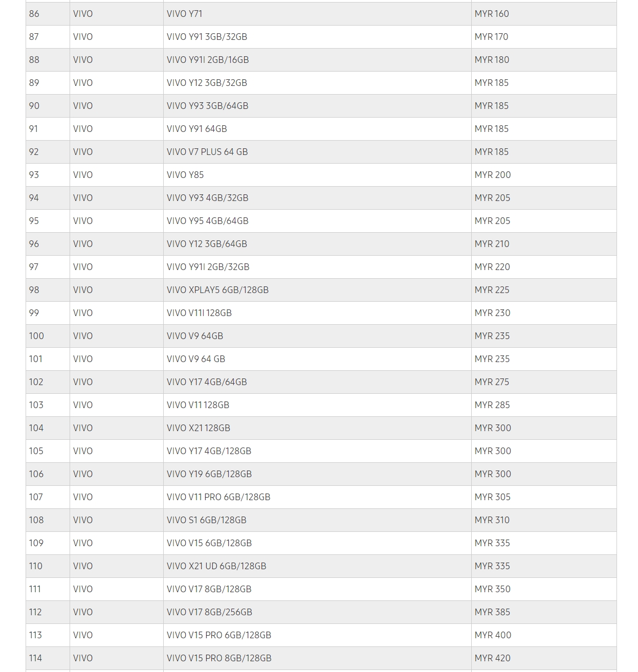The height and width of the screenshot is (672, 638).
Task: Select row number 100 cell
Action: 36,336
